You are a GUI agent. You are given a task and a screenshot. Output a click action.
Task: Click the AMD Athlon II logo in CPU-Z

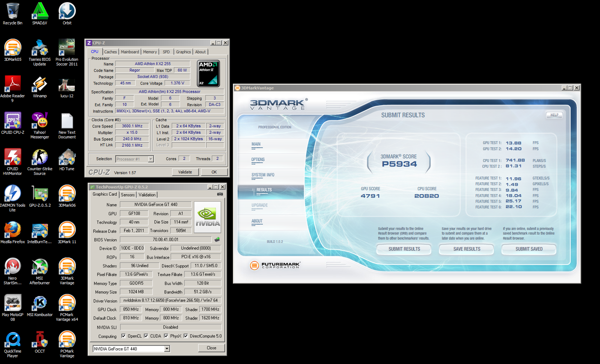[208, 74]
